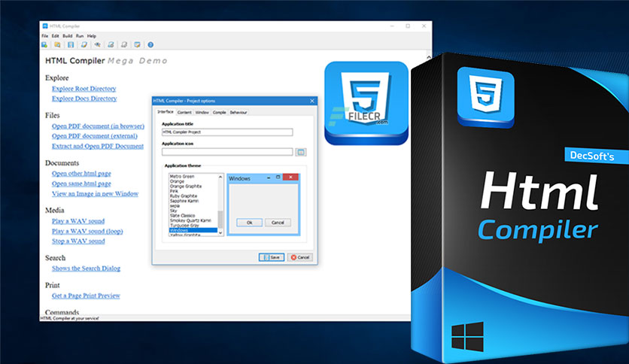Open help via blue question mark icon

pyautogui.click(x=150, y=44)
